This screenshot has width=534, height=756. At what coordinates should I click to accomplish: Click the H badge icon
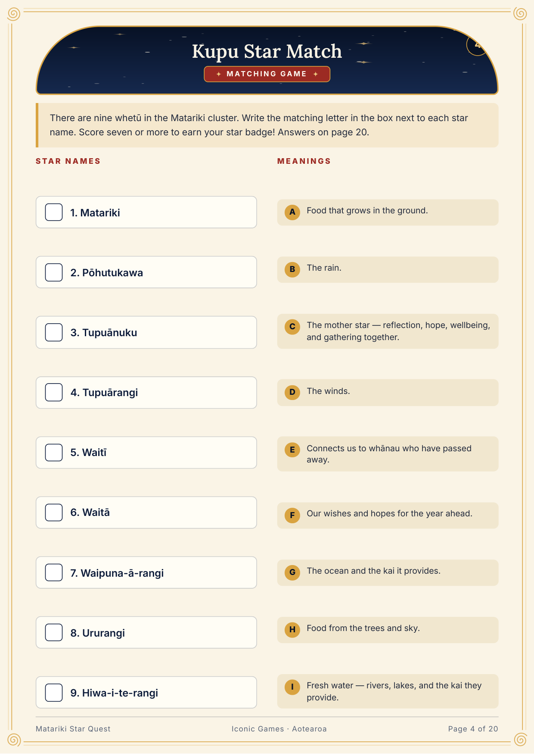[x=292, y=630]
